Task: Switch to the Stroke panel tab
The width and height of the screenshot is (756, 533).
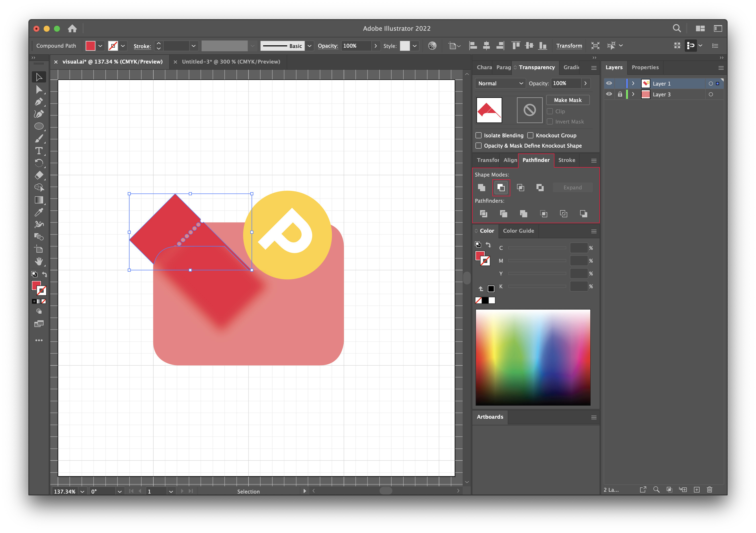Action: 566,160
